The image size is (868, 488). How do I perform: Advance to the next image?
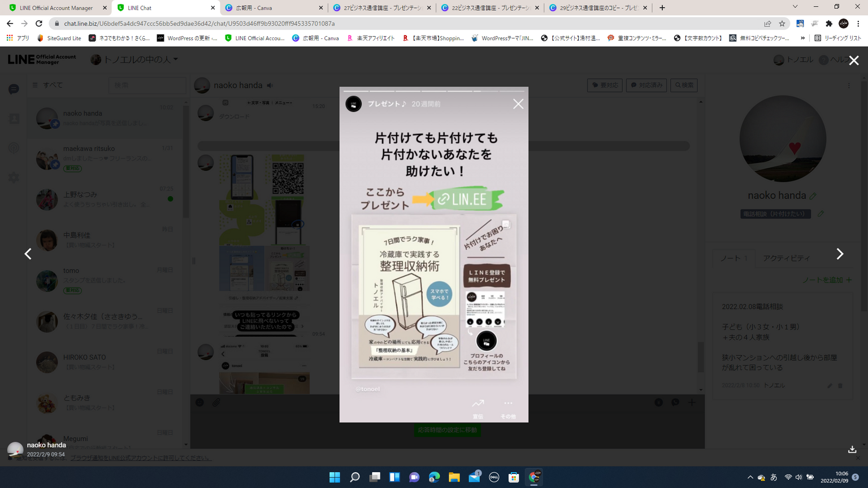click(x=840, y=254)
